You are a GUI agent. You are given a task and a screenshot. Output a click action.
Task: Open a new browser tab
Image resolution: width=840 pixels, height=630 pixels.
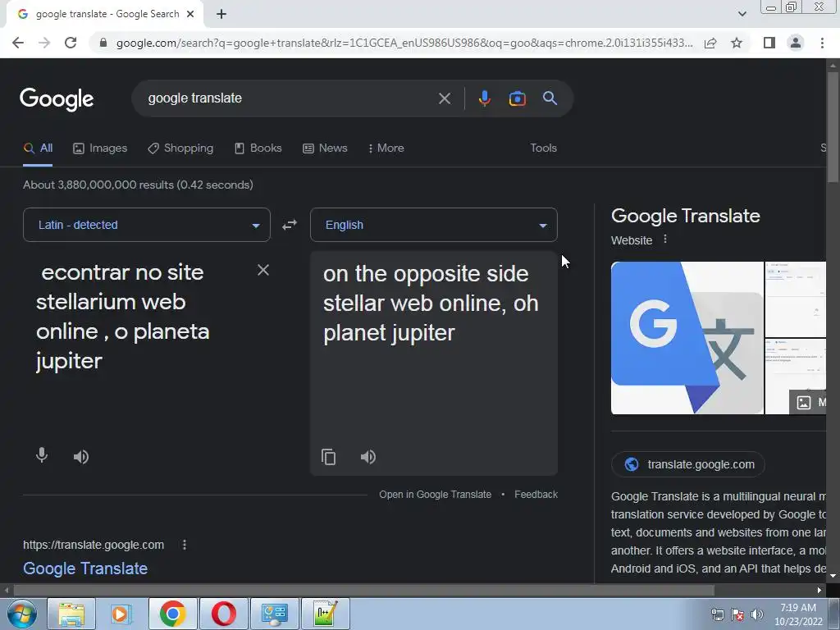[x=221, y=15]
